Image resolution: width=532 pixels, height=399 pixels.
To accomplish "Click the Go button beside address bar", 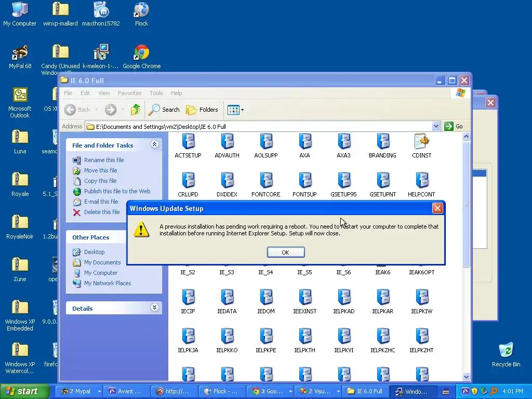I will [453, 126].
